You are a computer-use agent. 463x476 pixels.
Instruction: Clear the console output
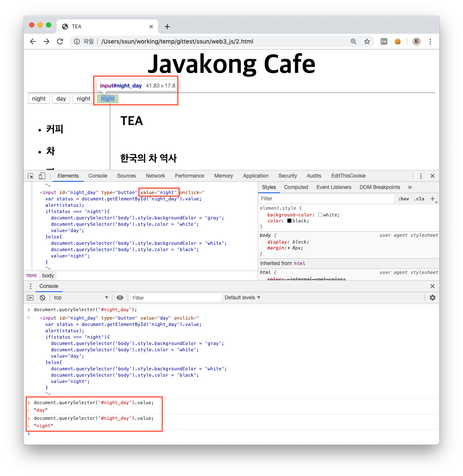tap(43, 298)
